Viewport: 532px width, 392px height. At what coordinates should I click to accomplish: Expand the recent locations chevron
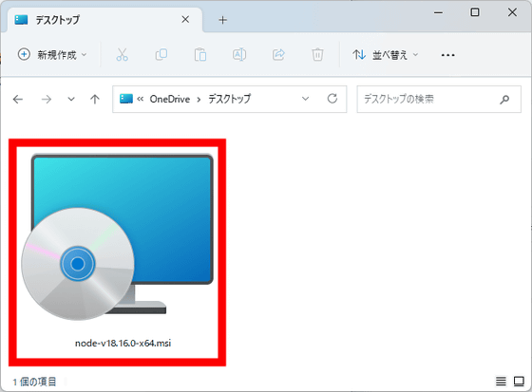click(71, 99)
